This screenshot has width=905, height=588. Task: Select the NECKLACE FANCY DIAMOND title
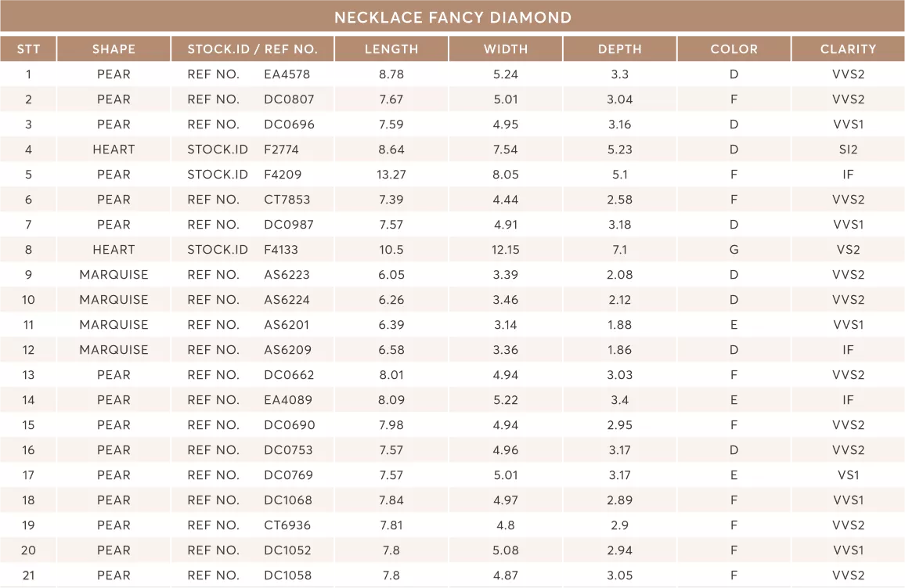[453, 17]
